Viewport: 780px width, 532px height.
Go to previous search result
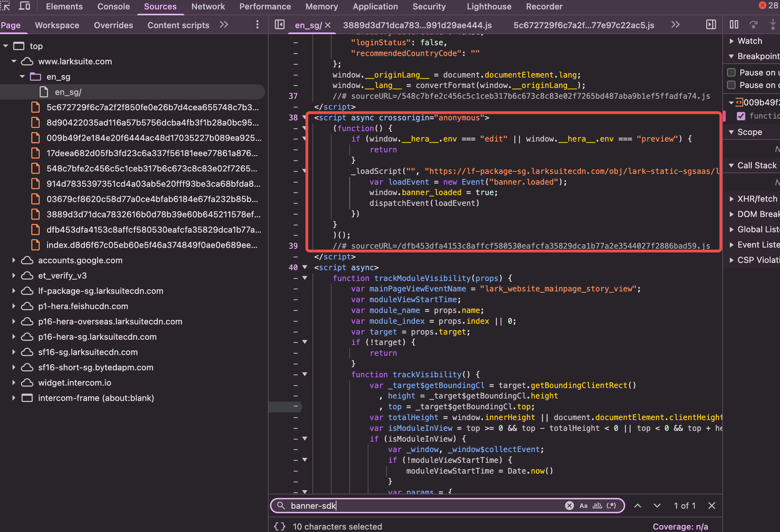pyautogui.click(x=638, y=506)
